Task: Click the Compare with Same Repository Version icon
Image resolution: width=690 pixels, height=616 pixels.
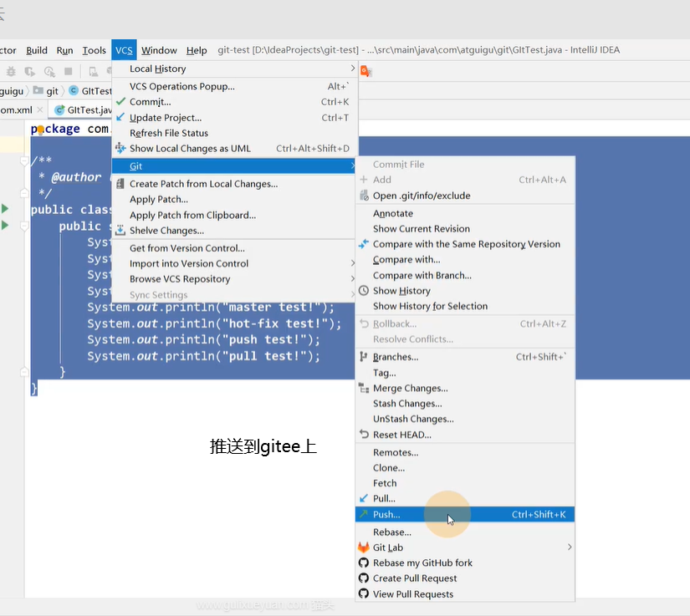Action: pos(364,243)
